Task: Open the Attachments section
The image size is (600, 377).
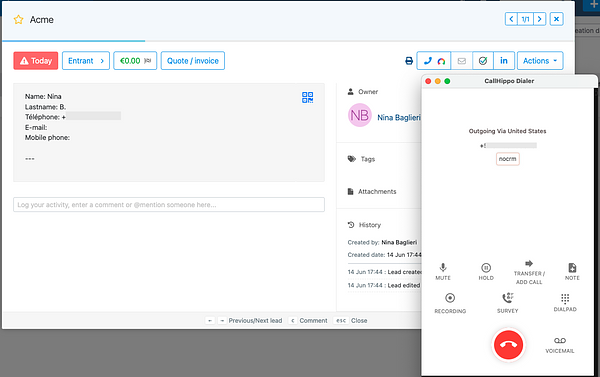Action: click(372, 191)
